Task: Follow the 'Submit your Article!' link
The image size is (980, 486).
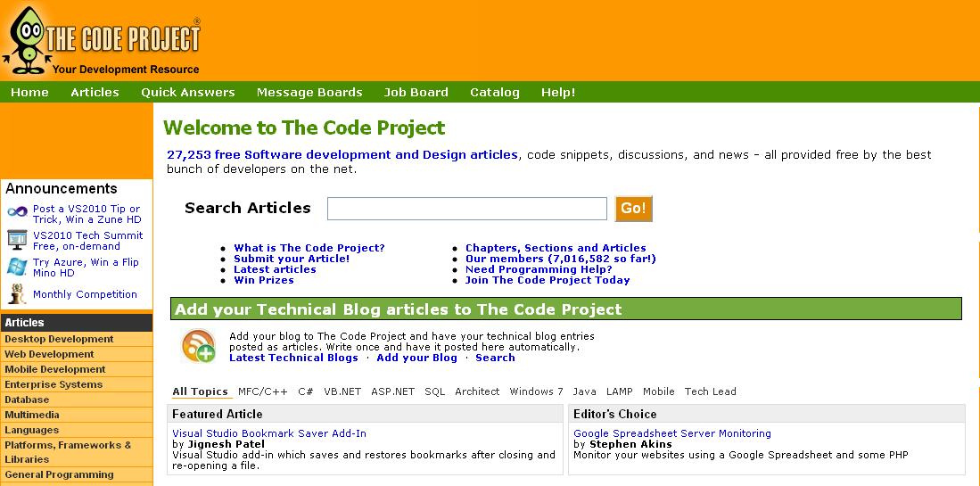Action: (x=292, y=259)
